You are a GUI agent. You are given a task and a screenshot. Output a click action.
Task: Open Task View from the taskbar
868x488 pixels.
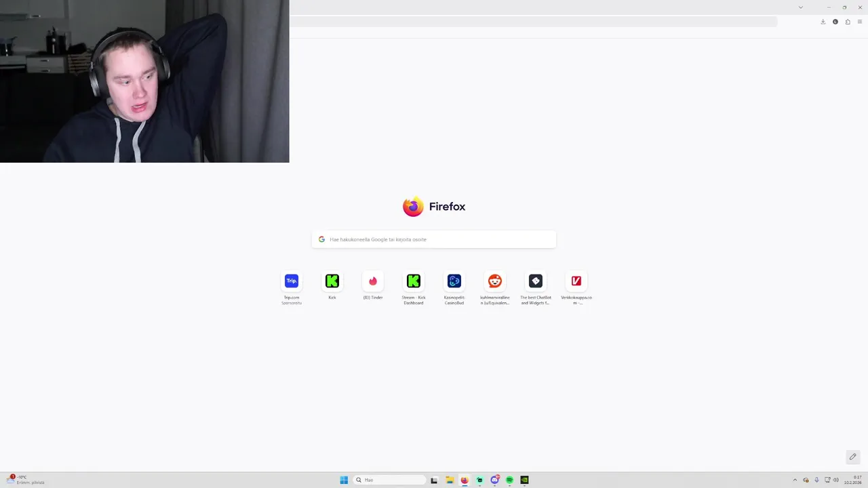(x=434, y=480)
